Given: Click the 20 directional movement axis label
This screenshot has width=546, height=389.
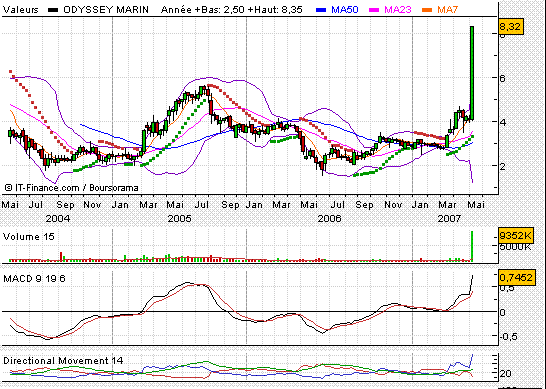Looking at the screenshot, I should (506, 374).
